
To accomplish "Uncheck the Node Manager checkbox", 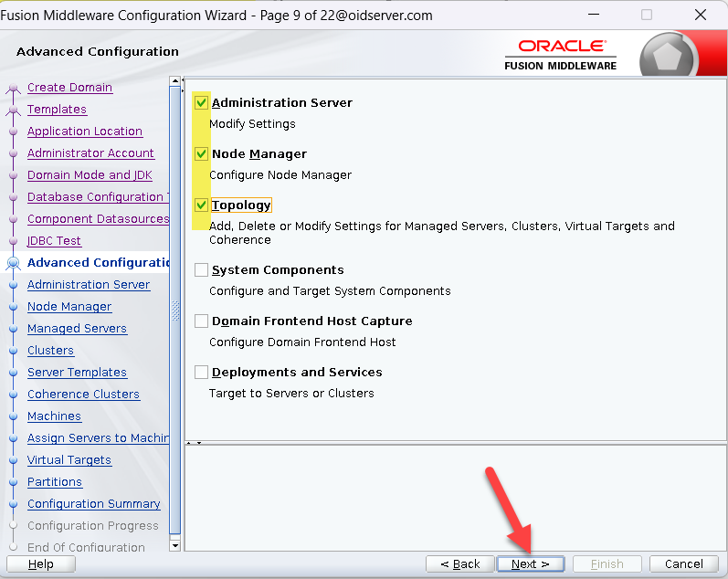I will (x=201, y=154).
